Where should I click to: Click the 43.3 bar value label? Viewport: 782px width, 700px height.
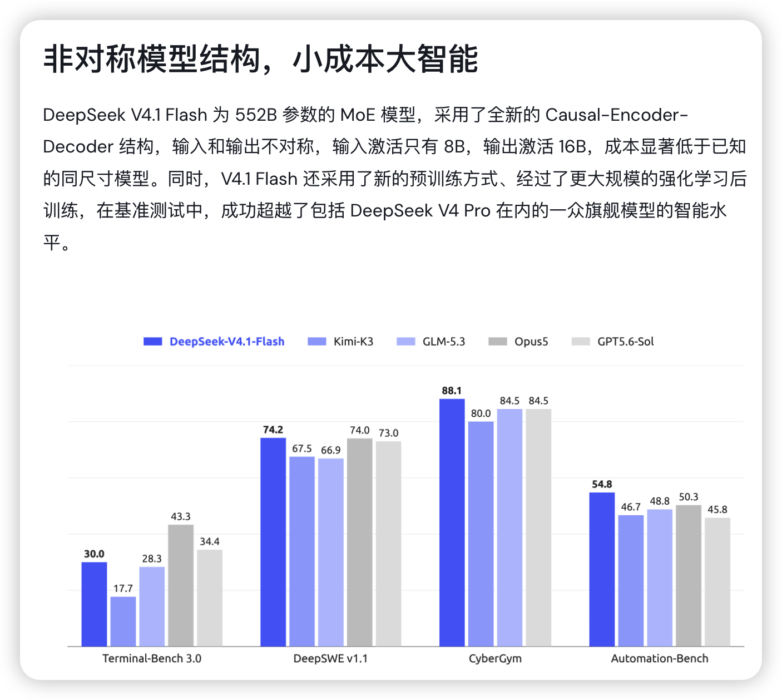[x=181, y=516]
